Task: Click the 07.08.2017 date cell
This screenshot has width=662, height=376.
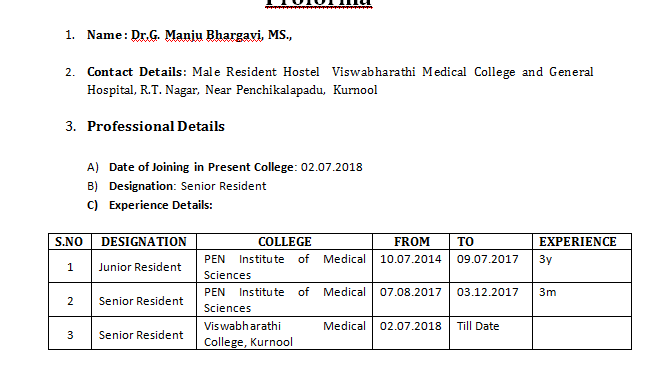Action: pyautogui.click(x=411, y=300)
